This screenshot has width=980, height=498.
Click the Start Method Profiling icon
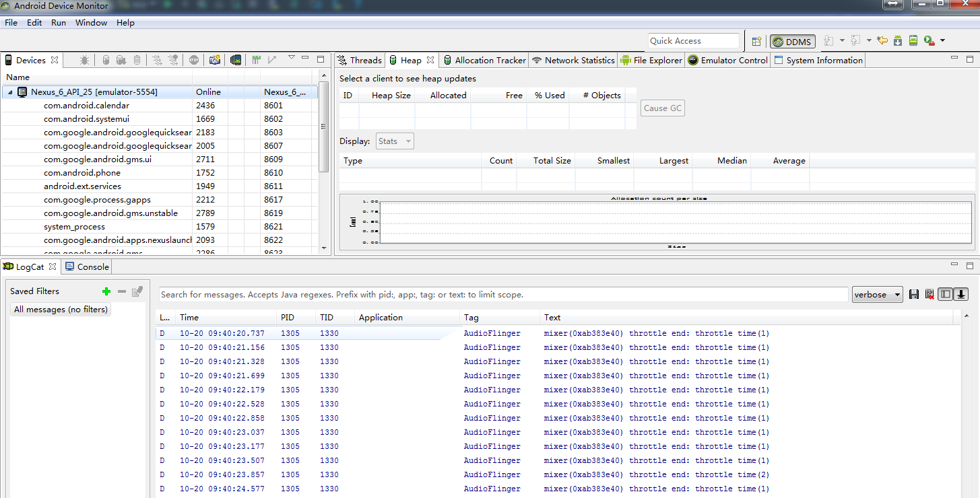[173, 60]
